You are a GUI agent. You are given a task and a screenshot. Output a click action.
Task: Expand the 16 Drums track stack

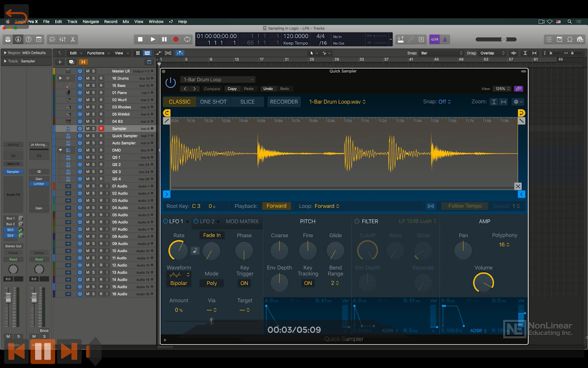click(x=60, y=79)
